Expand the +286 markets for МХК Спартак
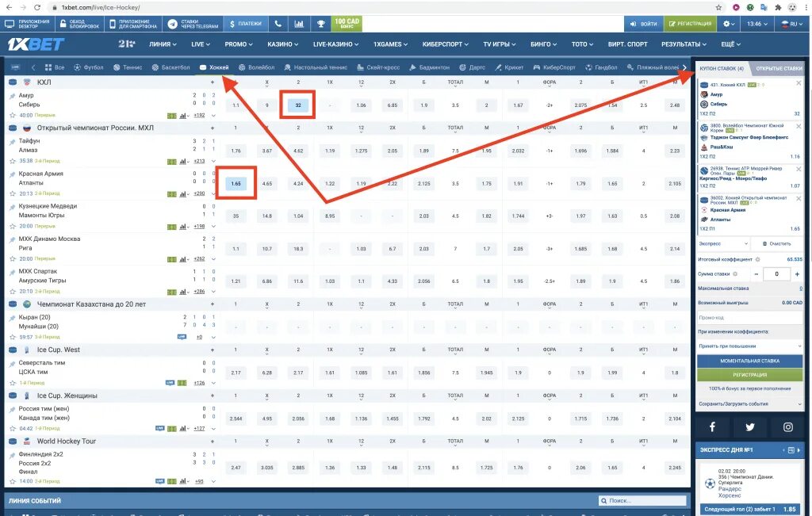 [x=199, y=292]
